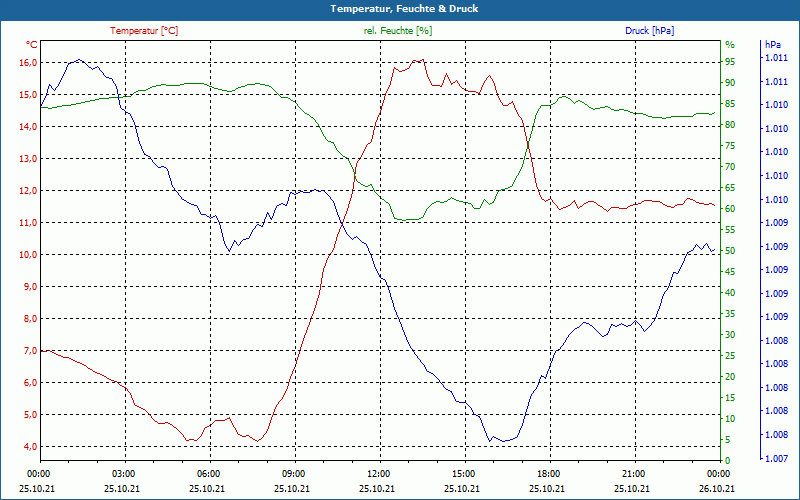Click the '15:00' time axis label

tap(463, 474)
